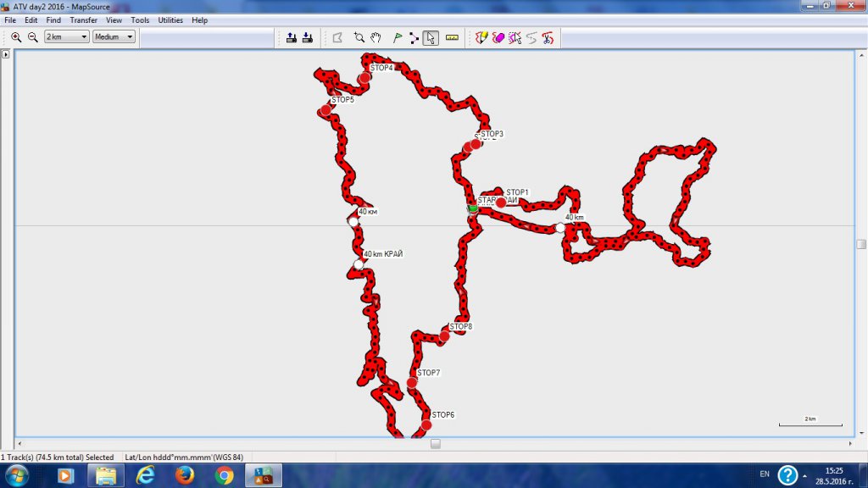Screen dimensions: 868x488
Task: Click the map scroll right arrow
Action: [851, 444]
